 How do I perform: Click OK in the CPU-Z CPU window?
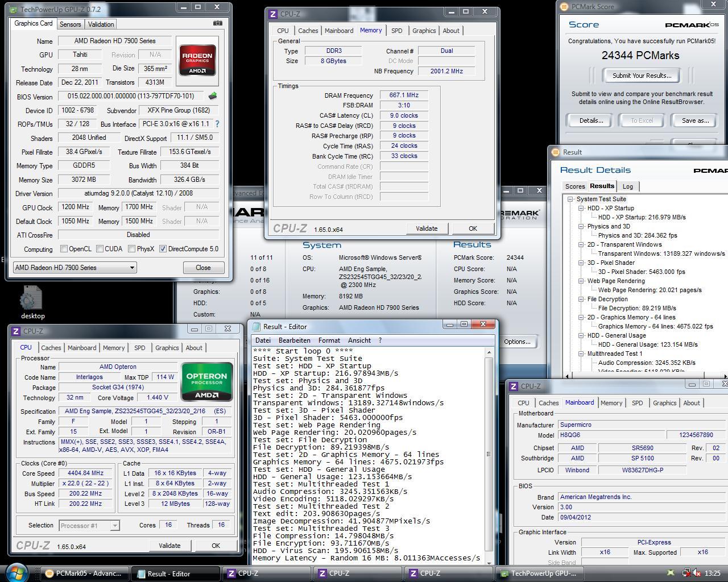point(216,546)
